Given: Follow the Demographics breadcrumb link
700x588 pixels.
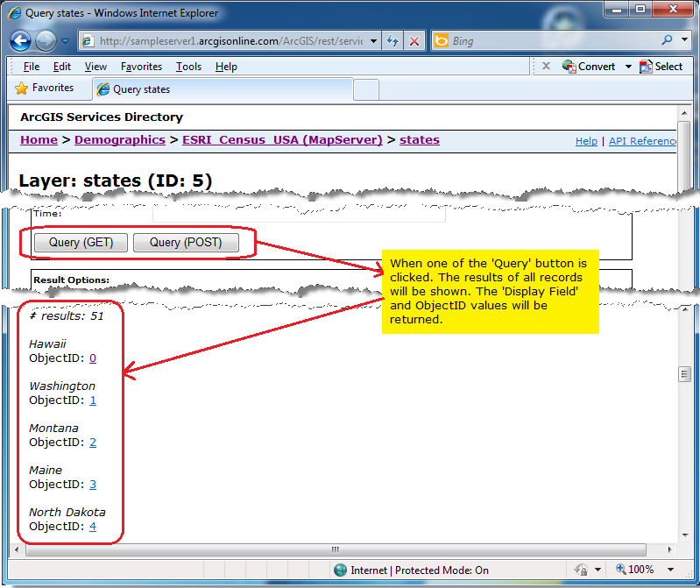Looking at the screenshot, I should click(x=120, y=140).
